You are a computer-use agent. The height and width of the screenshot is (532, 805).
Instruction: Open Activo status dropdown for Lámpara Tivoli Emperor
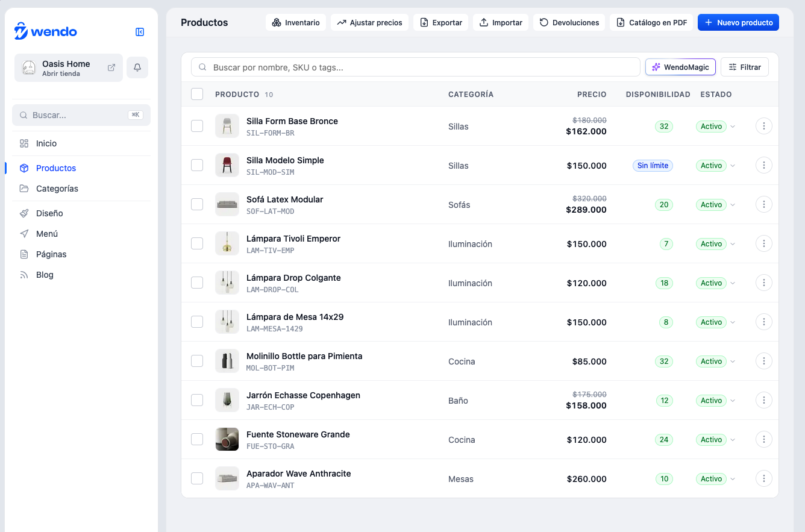click(x=716, y=244)
